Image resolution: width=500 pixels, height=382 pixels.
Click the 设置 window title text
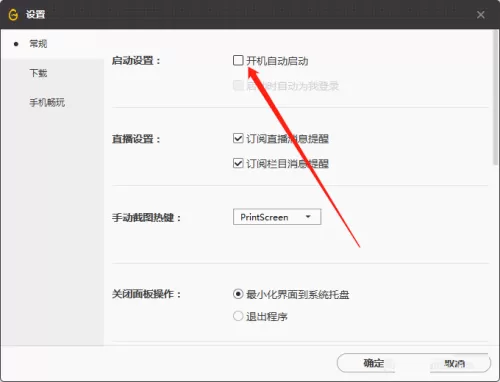click(x=35, y=15)
